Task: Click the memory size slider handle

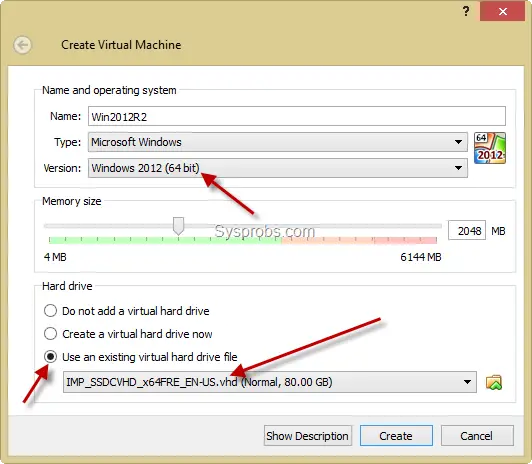Action: [178, 226]
